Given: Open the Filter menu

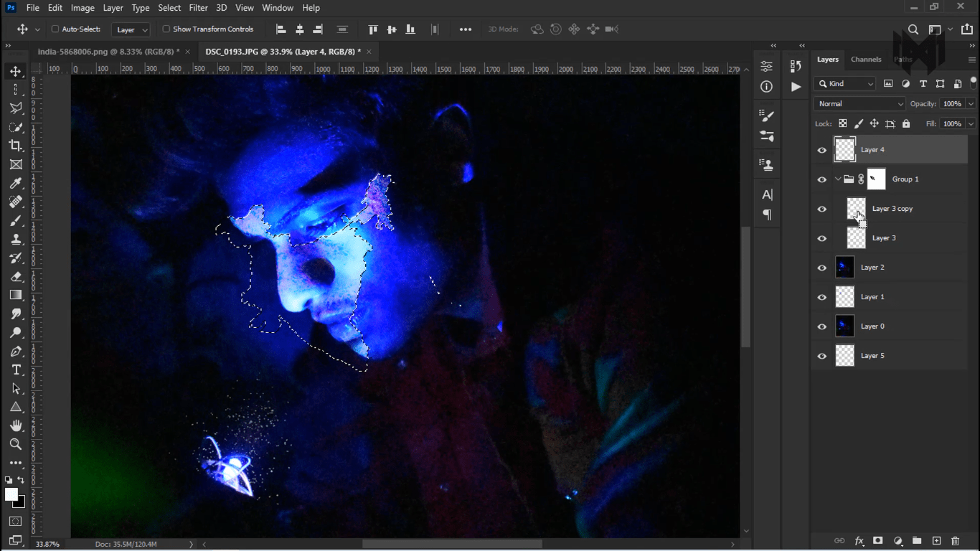Looking at the screenshot, I should tap(199, 8).
